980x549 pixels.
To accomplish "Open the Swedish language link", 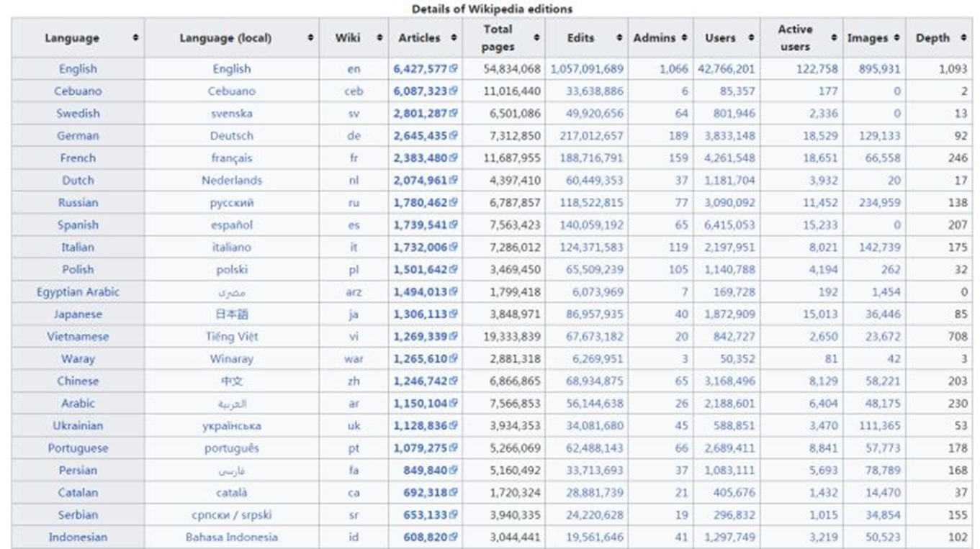I will click(78, 114).
